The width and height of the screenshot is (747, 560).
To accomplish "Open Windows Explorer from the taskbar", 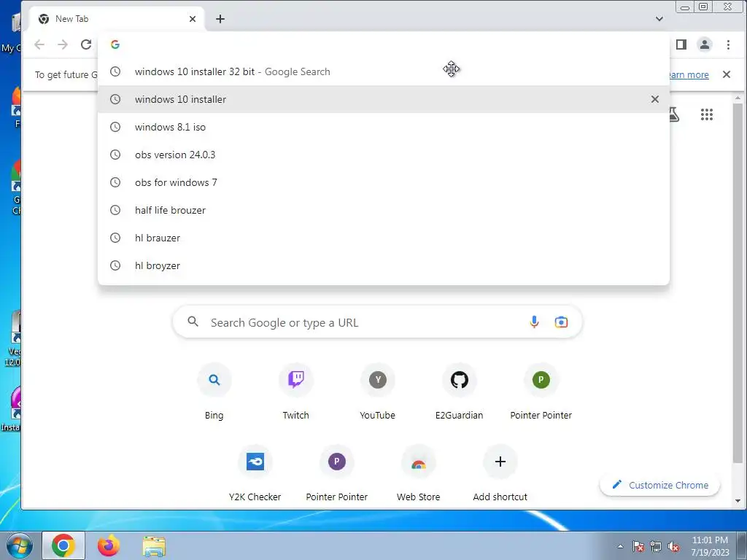I will click(154, 546).
